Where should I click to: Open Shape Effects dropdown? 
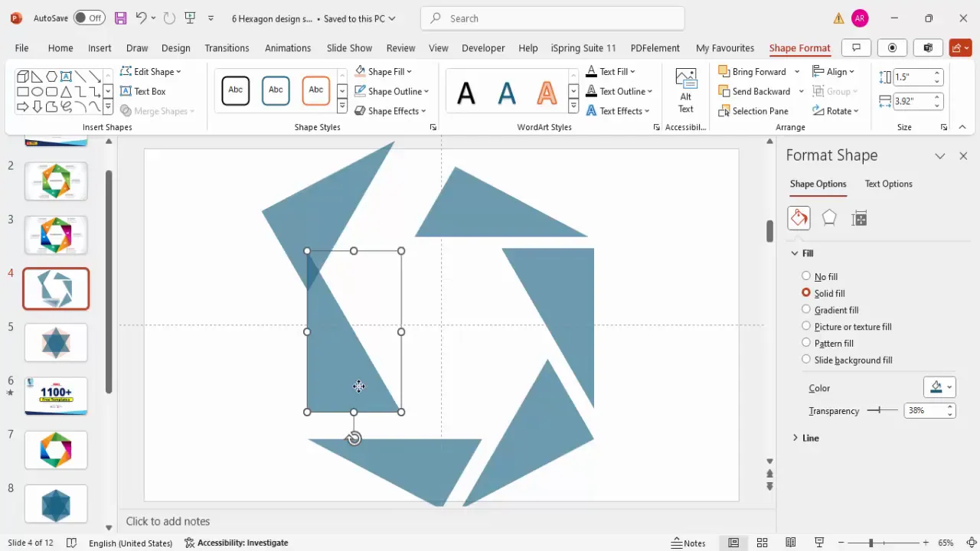click(390, 111)
